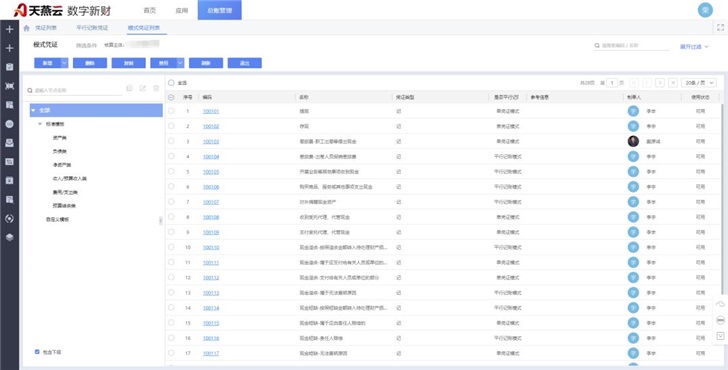This screenshot has width=728, height=370.
Task: Open the voucher link 100105
Action: coord(211,172)
